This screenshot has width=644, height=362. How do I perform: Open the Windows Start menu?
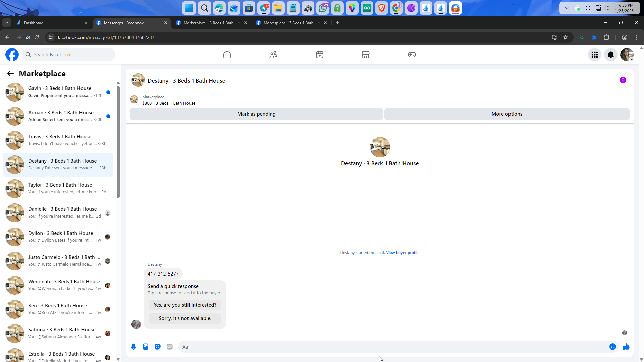point(189,8)
